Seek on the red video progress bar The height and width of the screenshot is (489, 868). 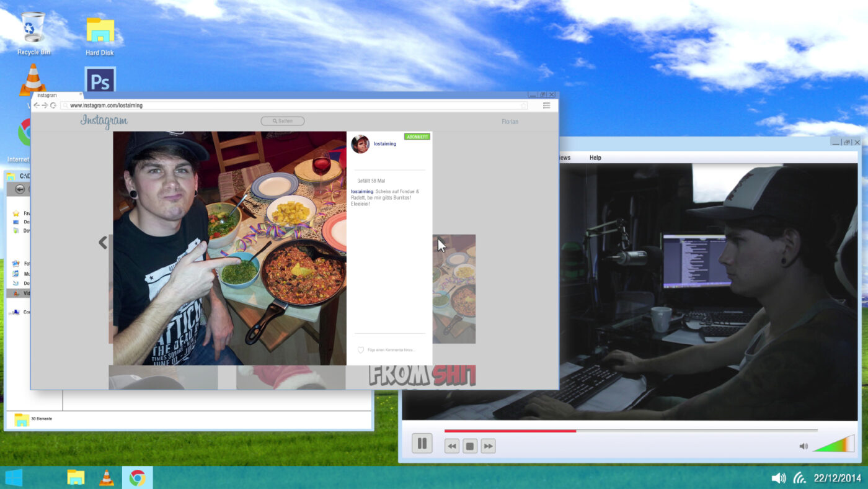[x=631, y=430]
